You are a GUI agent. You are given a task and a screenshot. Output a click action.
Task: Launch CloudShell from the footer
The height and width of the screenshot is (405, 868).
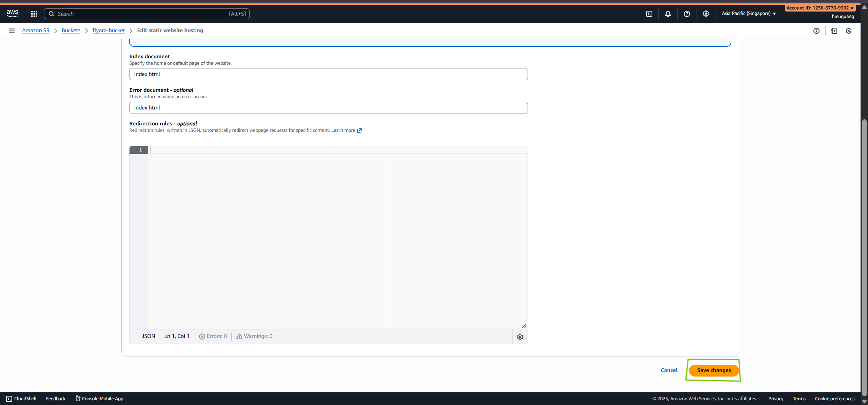coord(21,399)
